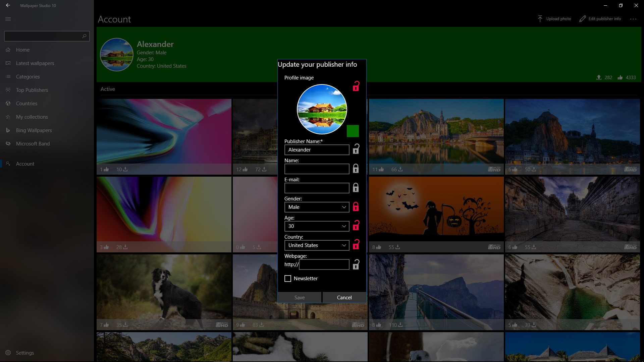Open the hamburger navigation menu
The height and width of the screenshot is (362, 644).
point(8,19)
